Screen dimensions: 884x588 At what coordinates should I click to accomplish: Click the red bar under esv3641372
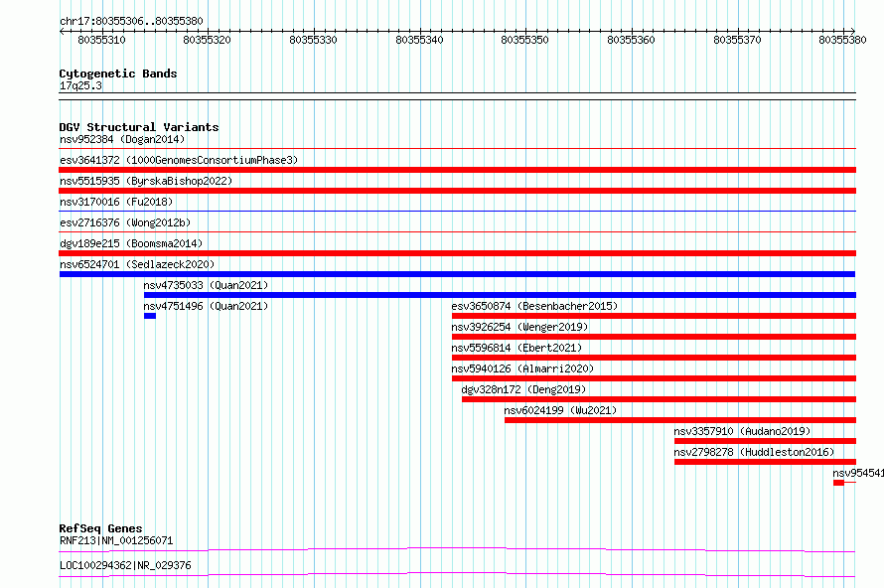[457, 170]
